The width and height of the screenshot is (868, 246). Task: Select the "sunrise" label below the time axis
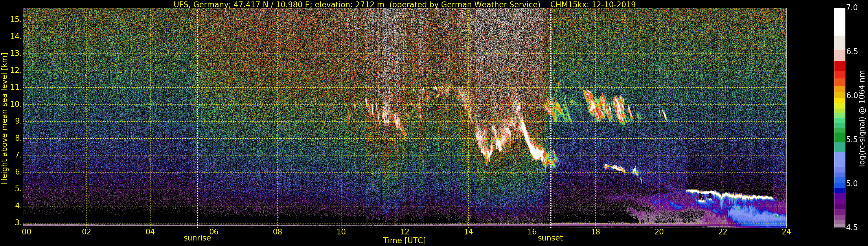(197, 238)
